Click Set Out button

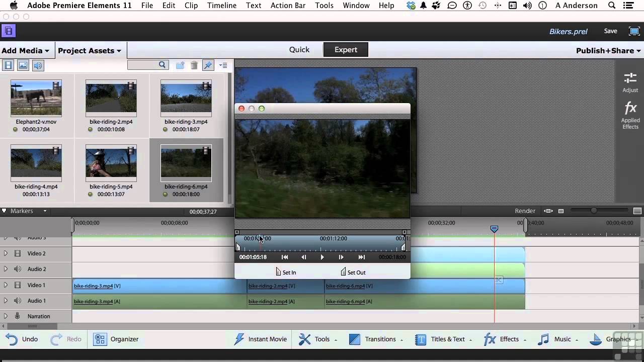[x=353, y=272]
